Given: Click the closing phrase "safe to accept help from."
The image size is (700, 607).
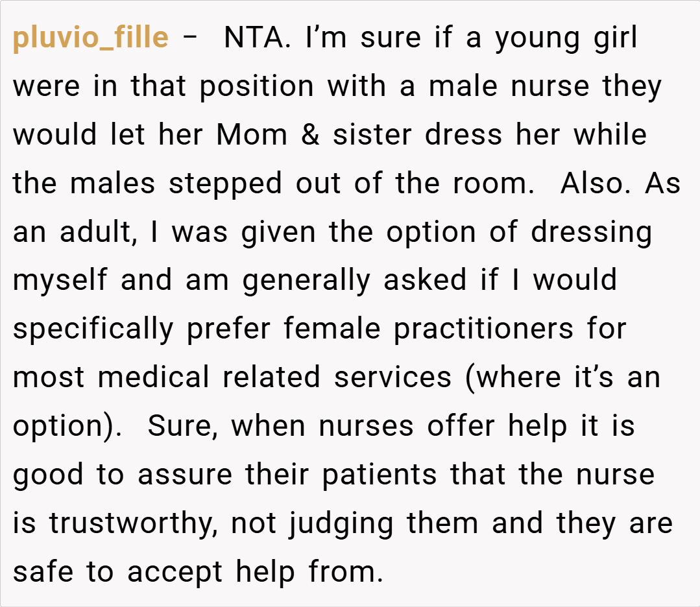Looking at the screenshot, I should [x=198, y=573].
